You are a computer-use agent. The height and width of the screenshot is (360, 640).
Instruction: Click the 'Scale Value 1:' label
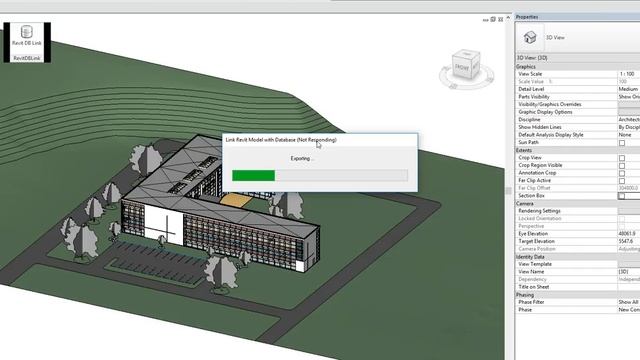tap(535, 82)
